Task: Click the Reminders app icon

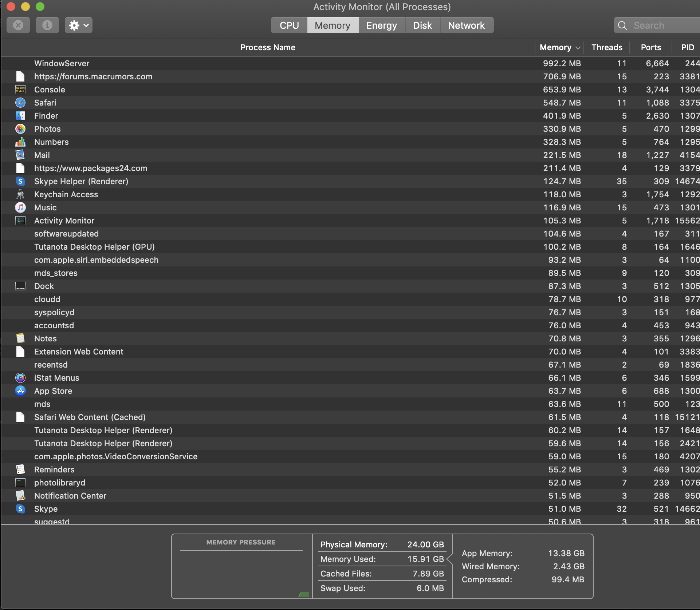Action: [x=20, y=470]
